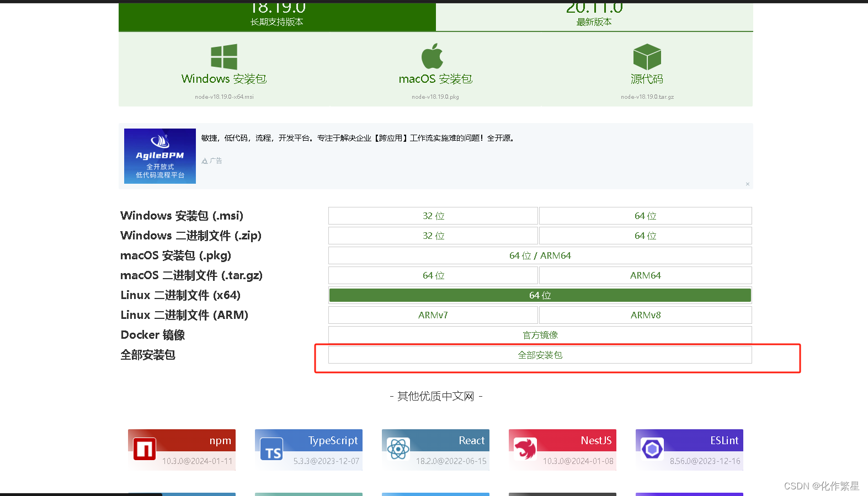Image resolution: width=868 pixels, height=496 pixels.
Task: Click the macOS 二进制文件 (.tar.gz) row label
Action: 191,275
